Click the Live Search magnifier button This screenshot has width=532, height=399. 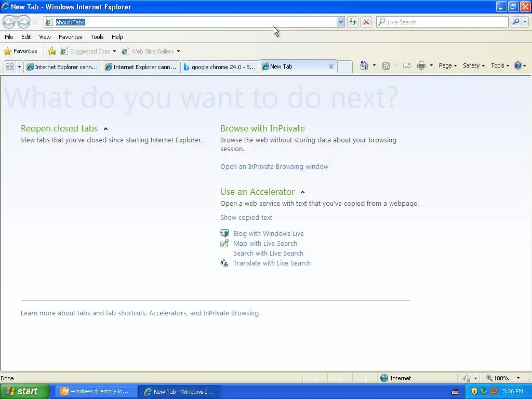516,22
